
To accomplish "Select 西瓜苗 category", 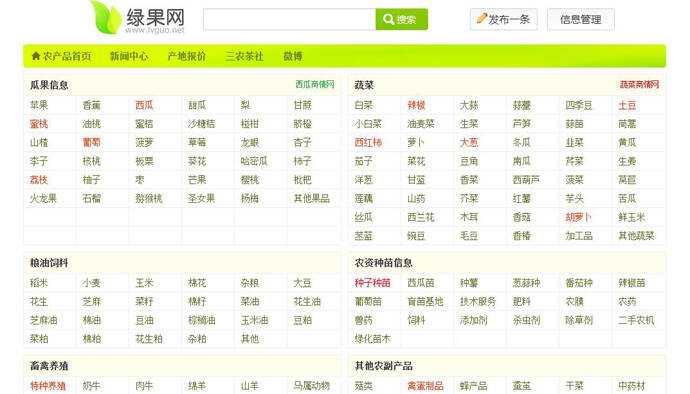I will [421, 283].
